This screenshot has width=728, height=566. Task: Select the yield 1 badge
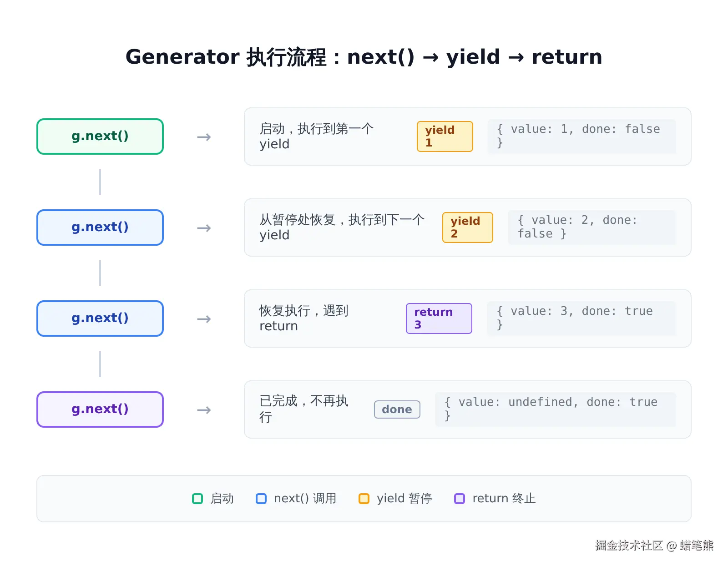coord(445,136)
